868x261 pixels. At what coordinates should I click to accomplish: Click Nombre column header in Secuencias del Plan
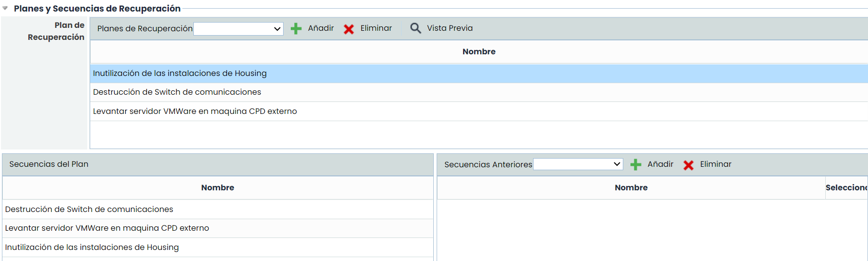click(217, 188)
